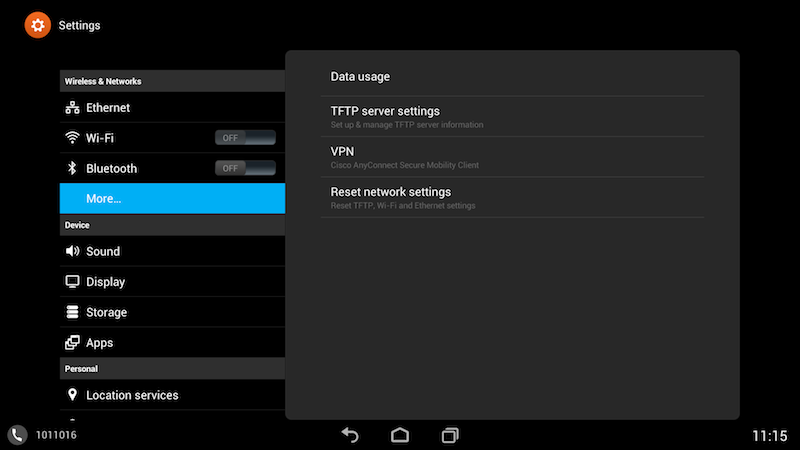The height and width of the screenshot is (450, 800).
Task: Click the Storage icon in sidebar
Action: pyautogui.click(x=72, y=312)
